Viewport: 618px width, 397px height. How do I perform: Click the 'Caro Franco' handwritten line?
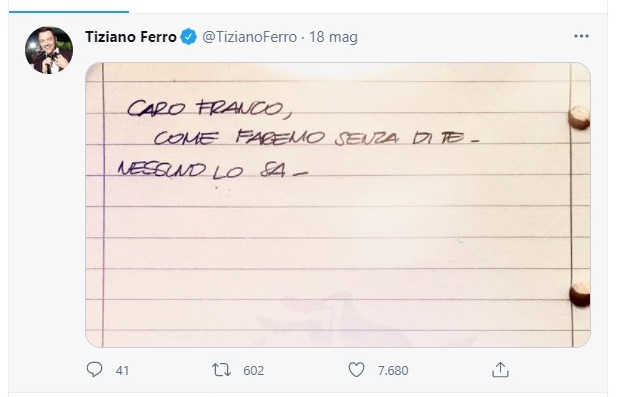click(210, 108)
